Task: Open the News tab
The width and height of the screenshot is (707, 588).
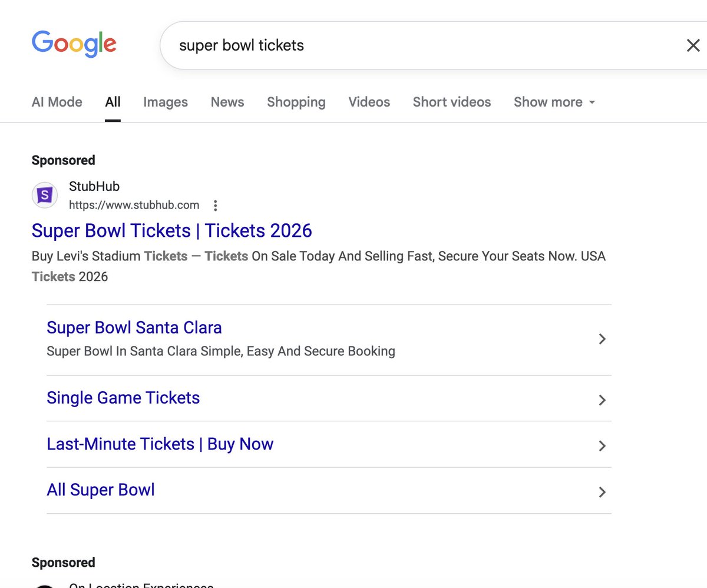Action: pyautogui.click(x=227, y=102)
